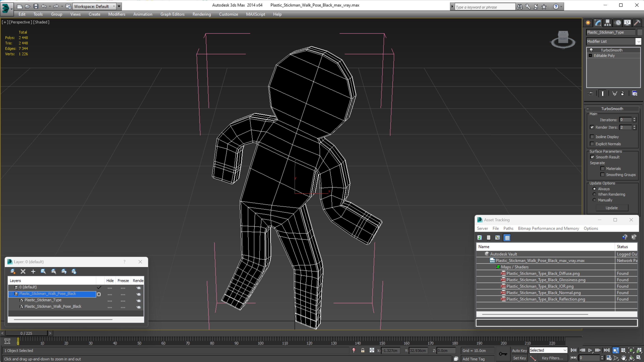The image size is (644, 362).
Task: Click the Create New Layer icon
Action: [13, 271]
